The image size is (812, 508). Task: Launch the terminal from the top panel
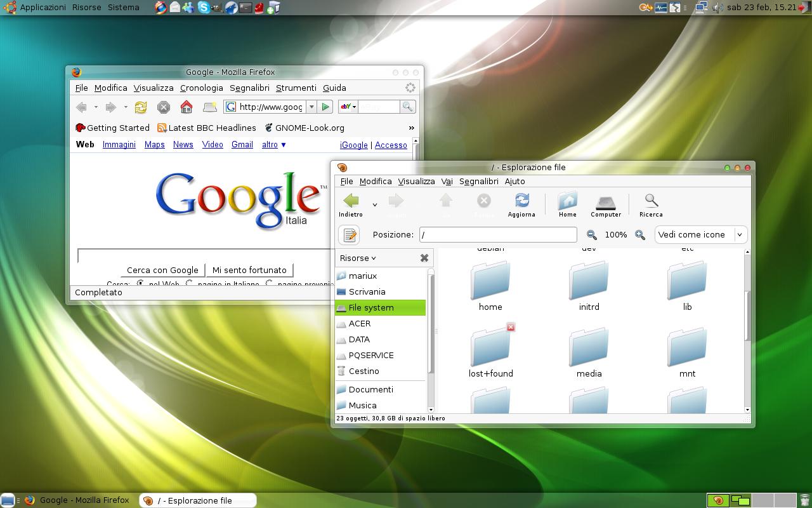coord(246,8)
